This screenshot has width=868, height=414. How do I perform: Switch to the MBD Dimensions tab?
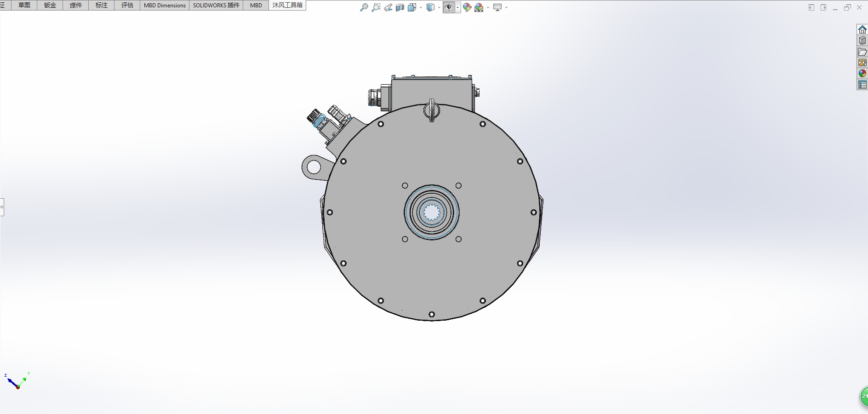165,5
